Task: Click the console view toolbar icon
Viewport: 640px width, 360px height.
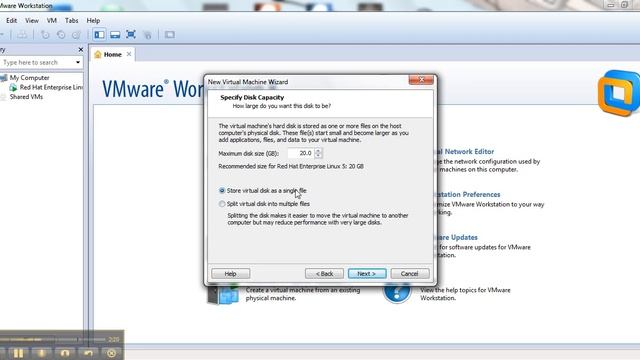Action: [x=169, y=35]
